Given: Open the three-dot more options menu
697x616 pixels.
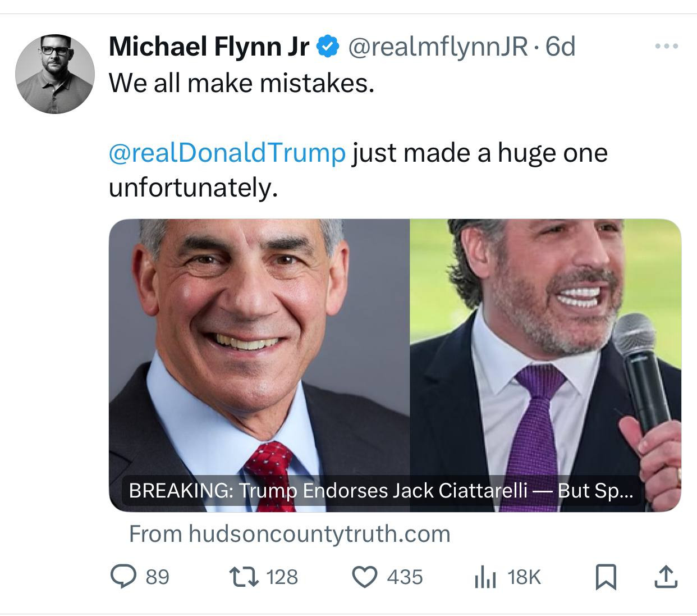Looking at the screenshot, I should tap(667, 47).
